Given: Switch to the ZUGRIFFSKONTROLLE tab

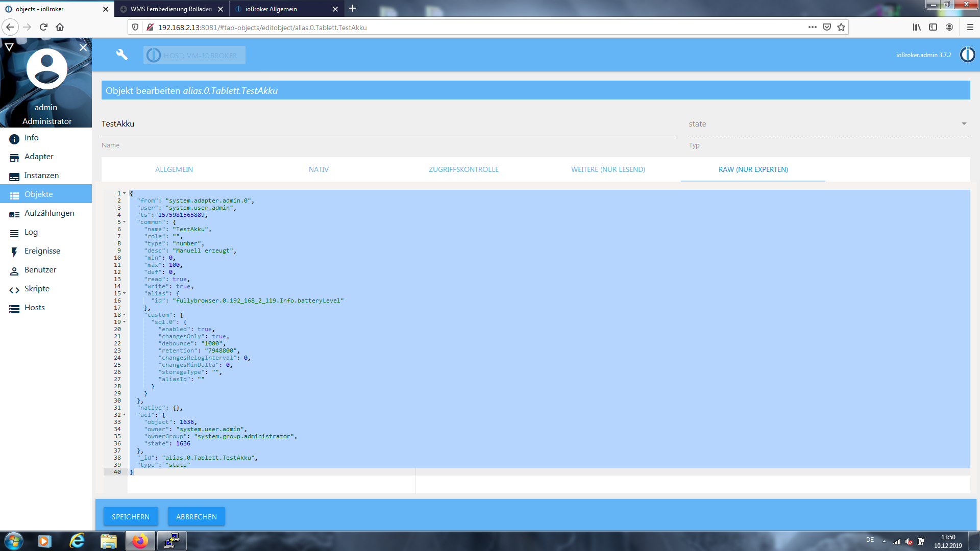Looking at the screenshot, I should click(x=463, y=169).
